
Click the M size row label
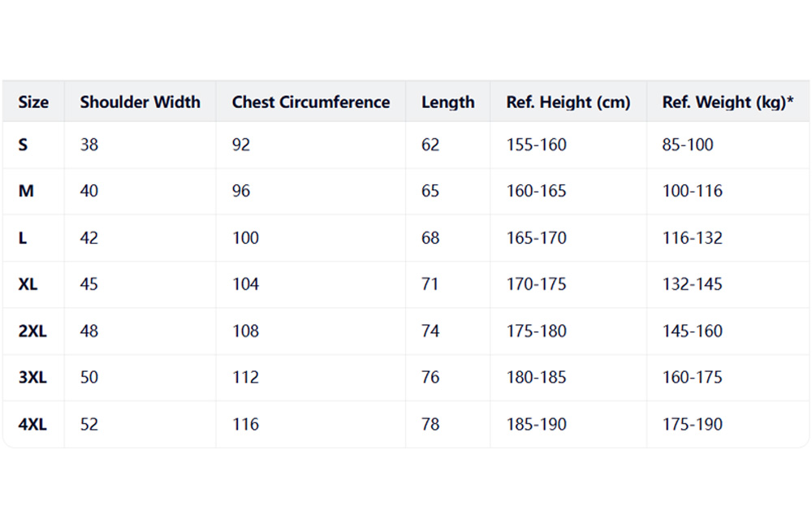coord(25,192)
